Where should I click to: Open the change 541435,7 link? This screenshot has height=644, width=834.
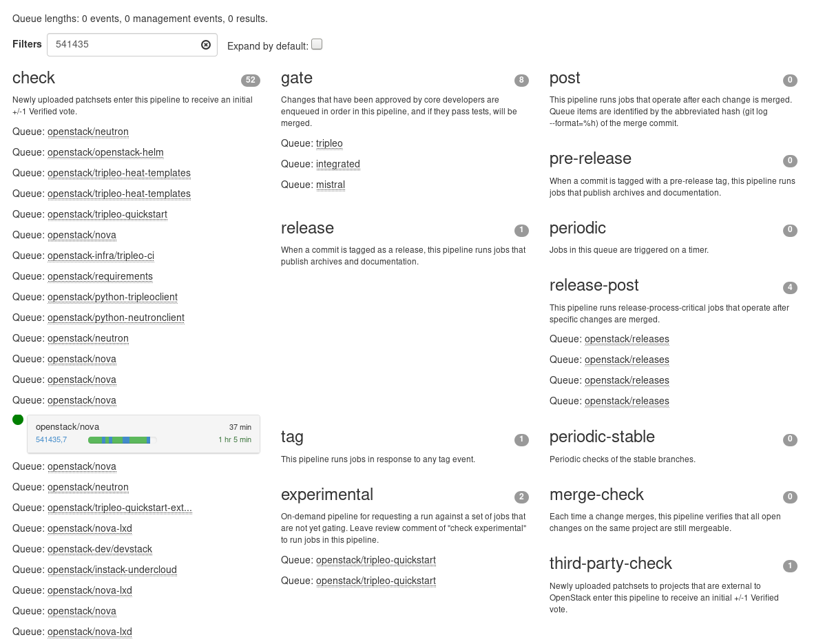tap(51, 439)
